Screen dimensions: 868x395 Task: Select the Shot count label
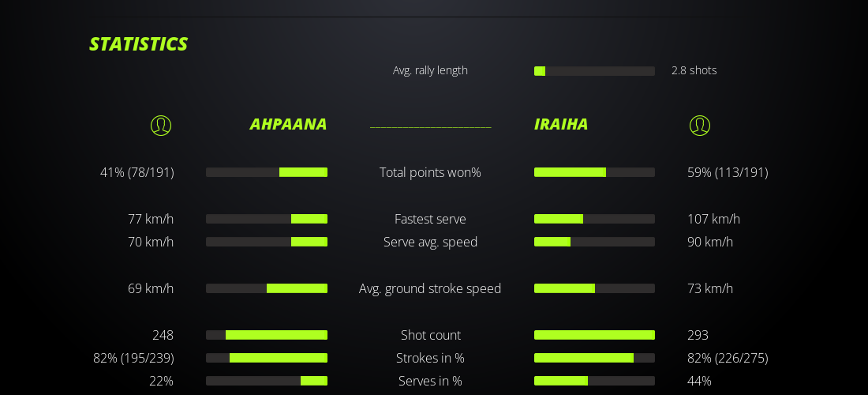coord(430,335)
